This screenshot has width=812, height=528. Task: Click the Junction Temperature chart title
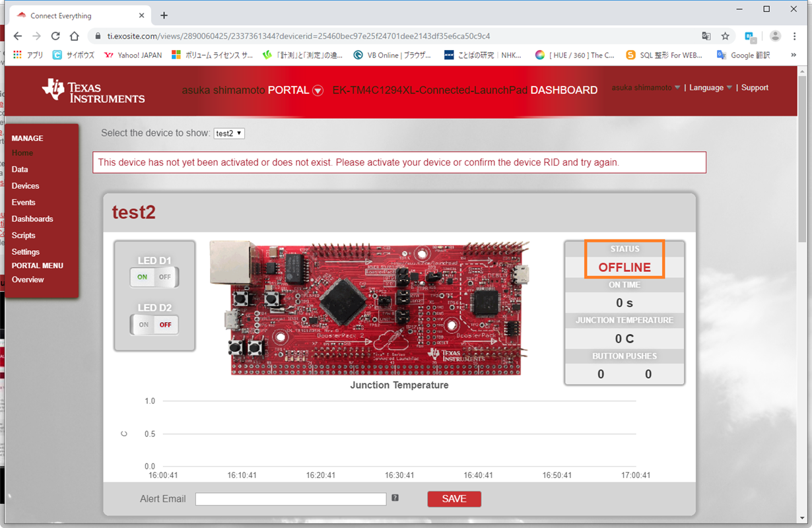click(x=399, y=385)
